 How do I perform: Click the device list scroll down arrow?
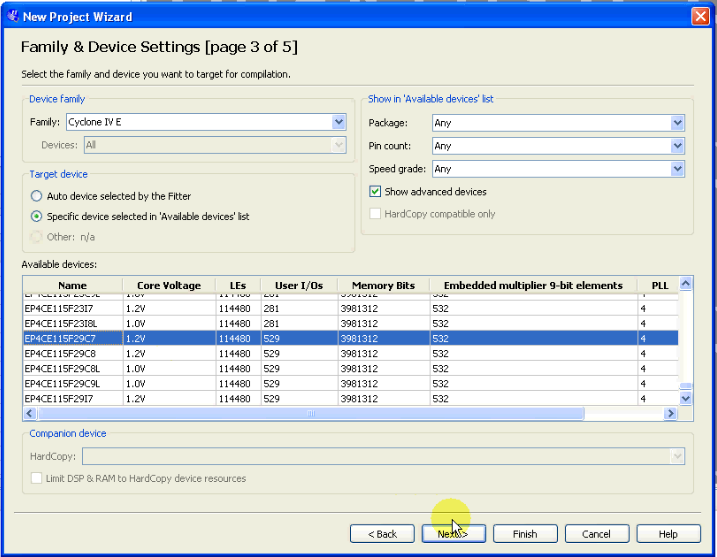tap(685, 398)
